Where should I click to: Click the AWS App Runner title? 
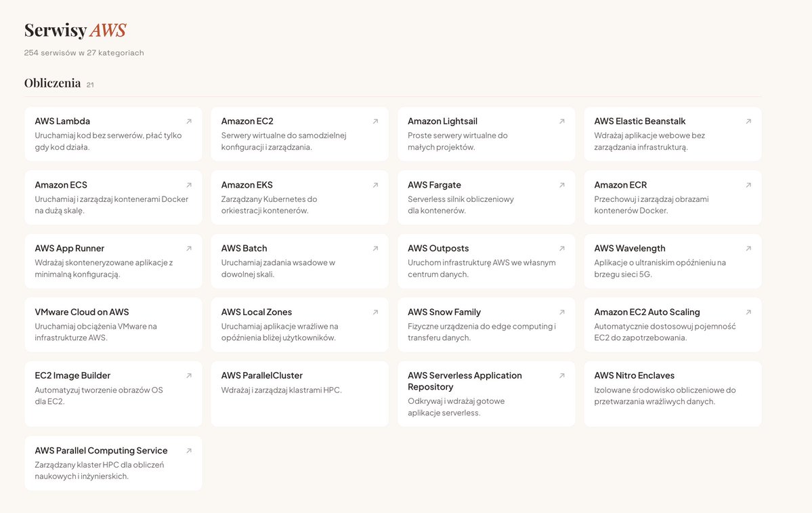[69, 249]
